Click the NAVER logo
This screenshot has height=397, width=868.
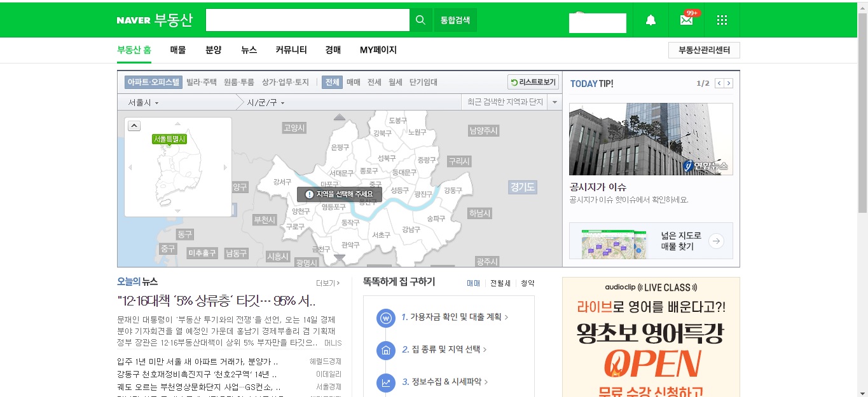point(134,20)
